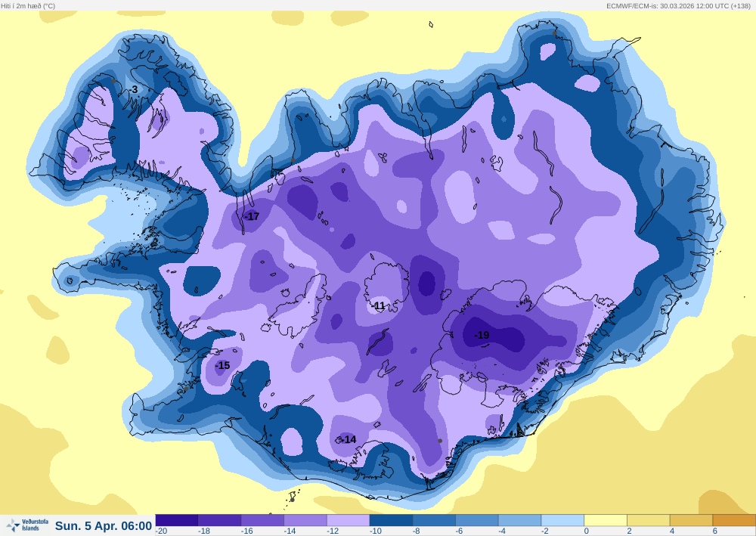Pick the legend swatch between -16 and -14
Screen dimensions: 756x536
262,520
